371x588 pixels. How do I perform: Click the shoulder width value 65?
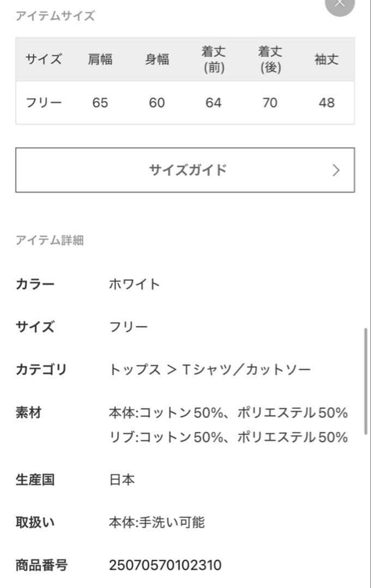[100, 102]
